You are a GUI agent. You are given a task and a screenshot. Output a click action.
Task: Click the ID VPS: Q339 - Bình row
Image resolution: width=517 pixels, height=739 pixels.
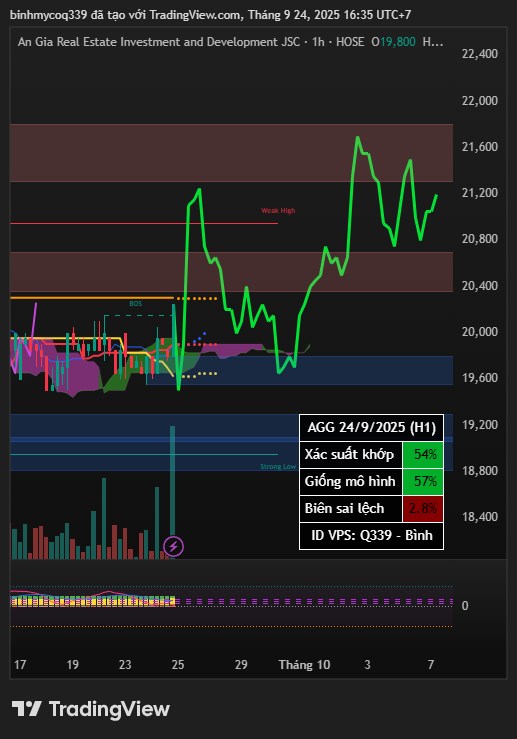click(371, 536)
